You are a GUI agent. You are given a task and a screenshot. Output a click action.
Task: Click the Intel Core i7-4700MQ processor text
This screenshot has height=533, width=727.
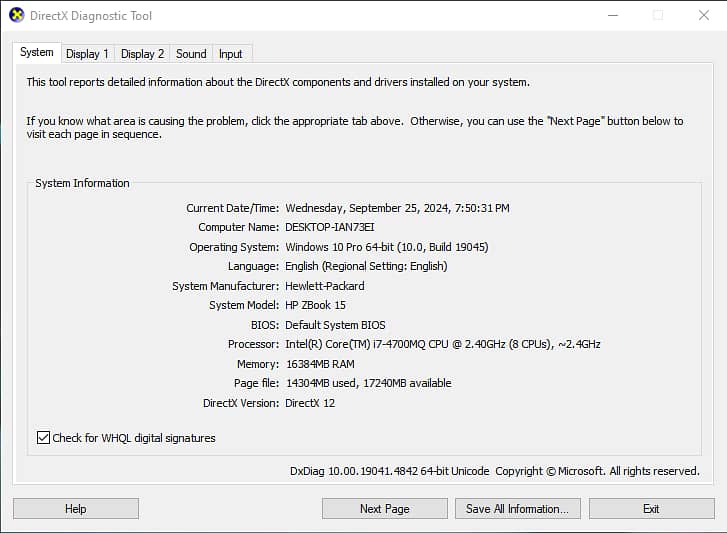442,344
